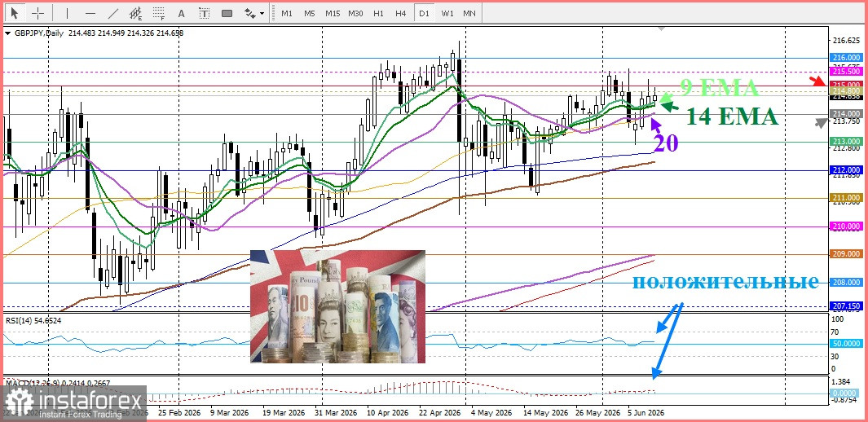The width and height of the screenshot is (868, 422).
Task: Activate the crosshair tool
Action: tap(38, 13)
